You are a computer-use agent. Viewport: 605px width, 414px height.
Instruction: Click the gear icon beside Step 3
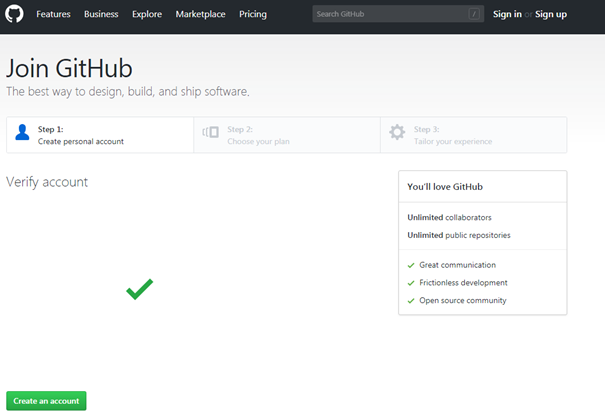tap(397, 132)
